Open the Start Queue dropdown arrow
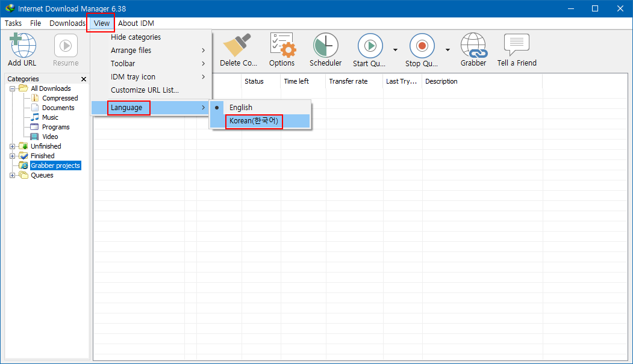 coord(395,50)
